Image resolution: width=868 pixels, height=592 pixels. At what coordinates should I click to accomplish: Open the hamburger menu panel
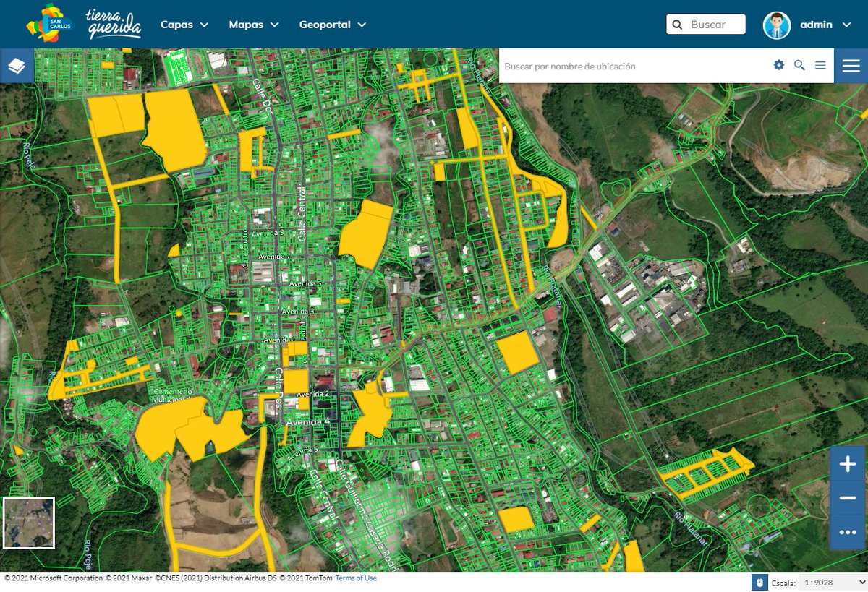click(851, 66)
